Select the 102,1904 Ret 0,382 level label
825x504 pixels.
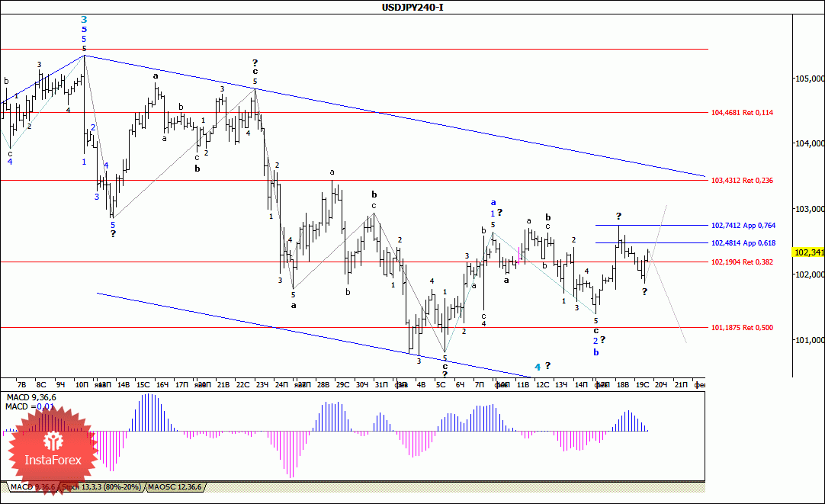(743, 262)
